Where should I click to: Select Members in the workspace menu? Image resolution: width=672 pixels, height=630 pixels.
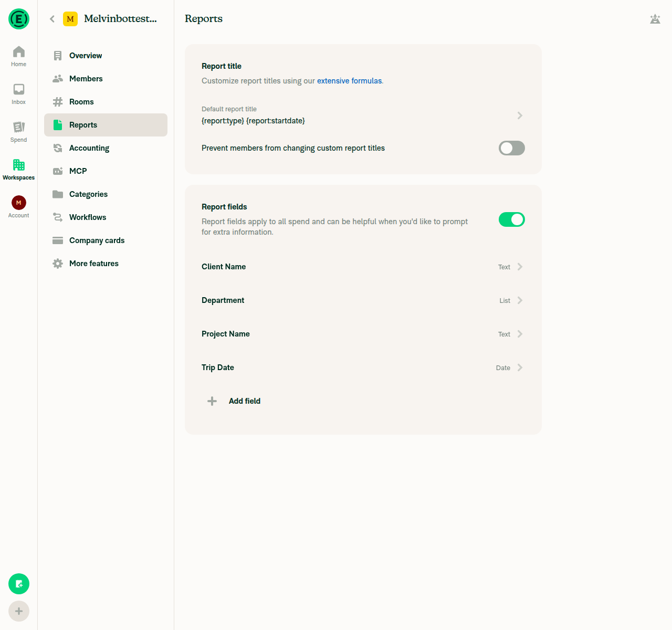pyautogui.click(x=106, y=79)
